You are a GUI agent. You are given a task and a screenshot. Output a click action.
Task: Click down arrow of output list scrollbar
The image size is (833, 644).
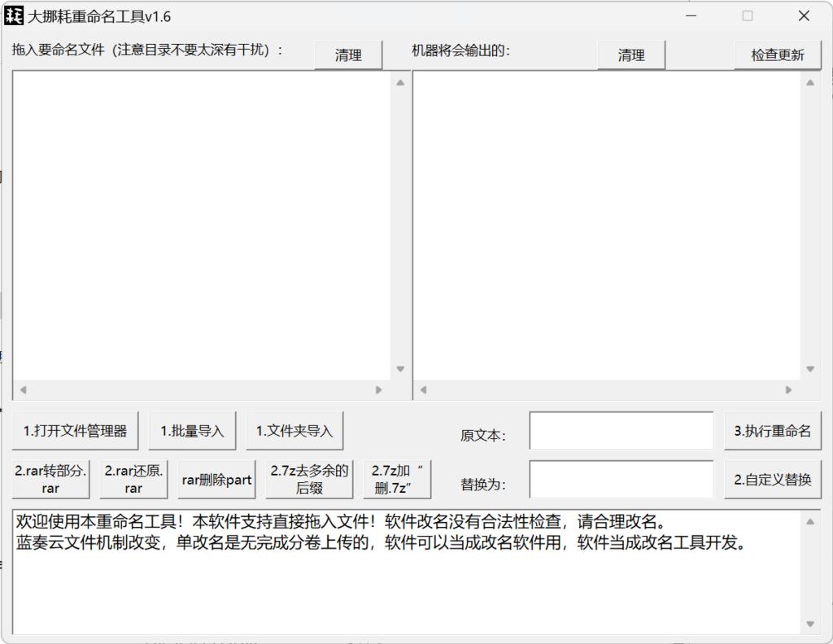coord(810,369)
